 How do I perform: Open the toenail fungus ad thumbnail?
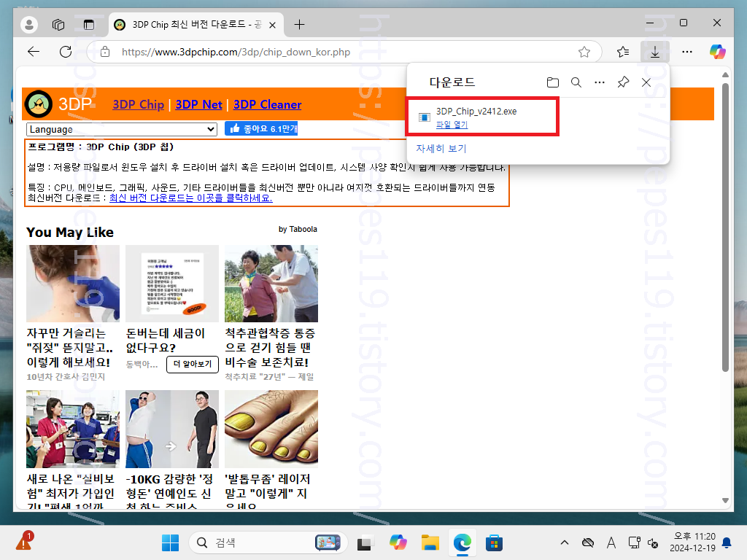pos(271,429)
